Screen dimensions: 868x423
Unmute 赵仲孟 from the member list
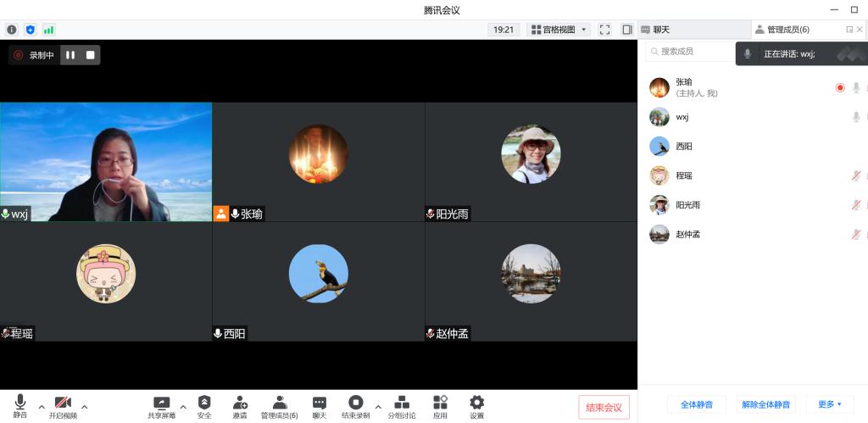(856, 234)
